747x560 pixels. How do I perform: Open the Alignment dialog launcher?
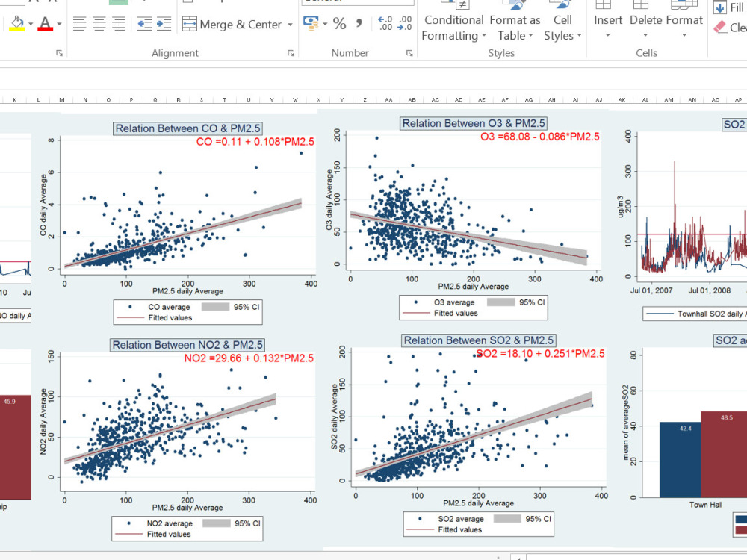tap(291, 52)
